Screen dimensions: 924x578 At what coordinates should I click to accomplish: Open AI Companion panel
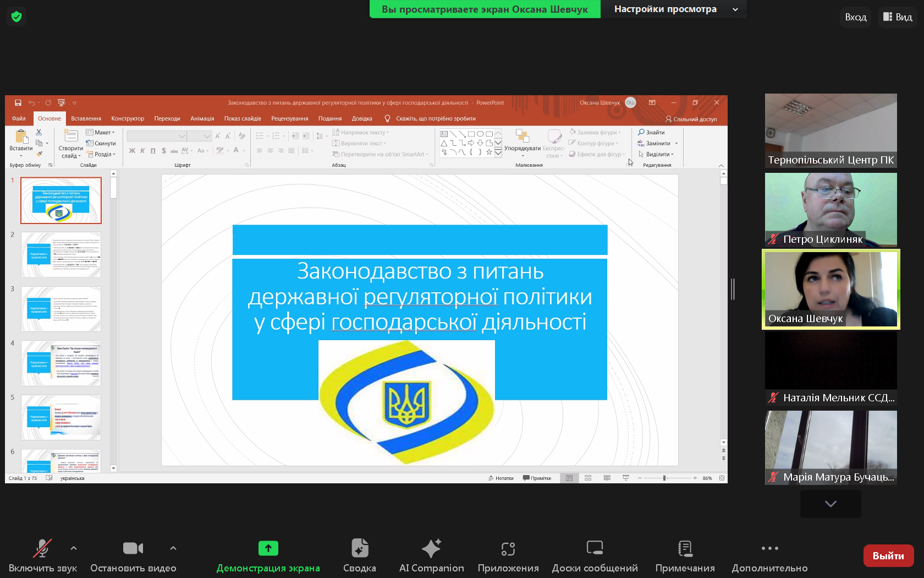(431, 556)
